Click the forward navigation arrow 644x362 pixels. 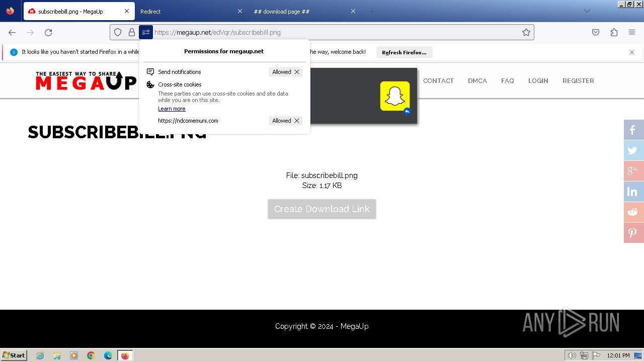[x=30, y=32]
